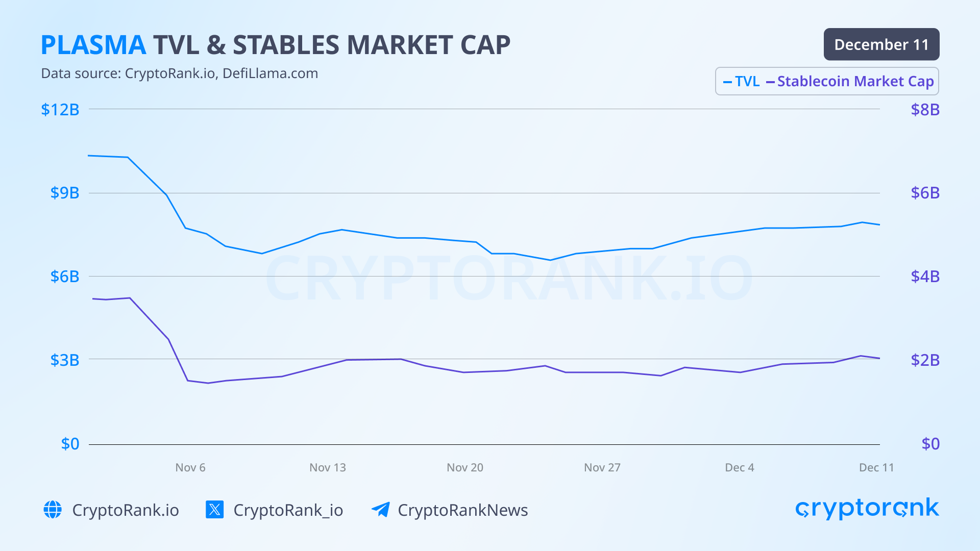This screenshot has width=980, height=551.
Task: Click the $8B right axis label
Action: [925, 110]
